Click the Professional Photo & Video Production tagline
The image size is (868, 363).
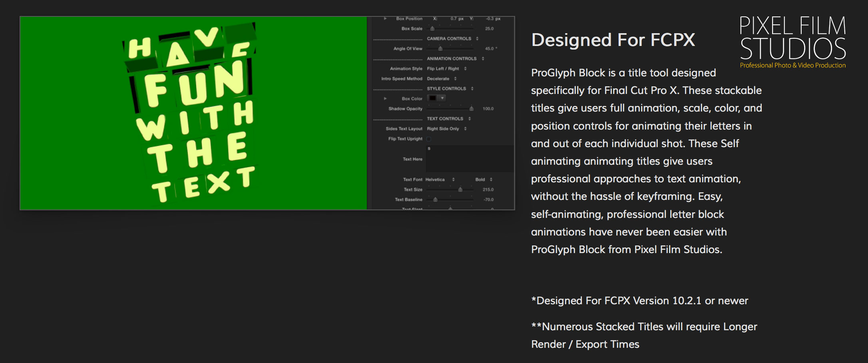(793, 65)
